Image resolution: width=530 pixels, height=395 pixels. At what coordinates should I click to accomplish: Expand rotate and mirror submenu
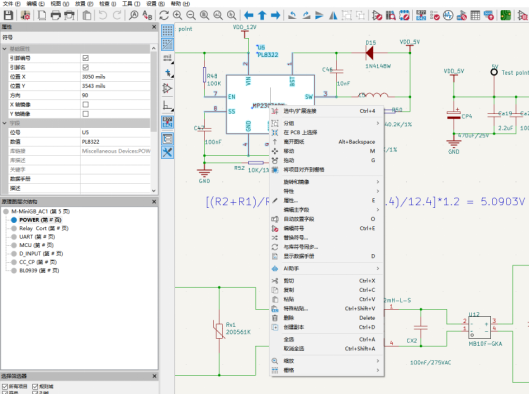click(x=378, y=182)
